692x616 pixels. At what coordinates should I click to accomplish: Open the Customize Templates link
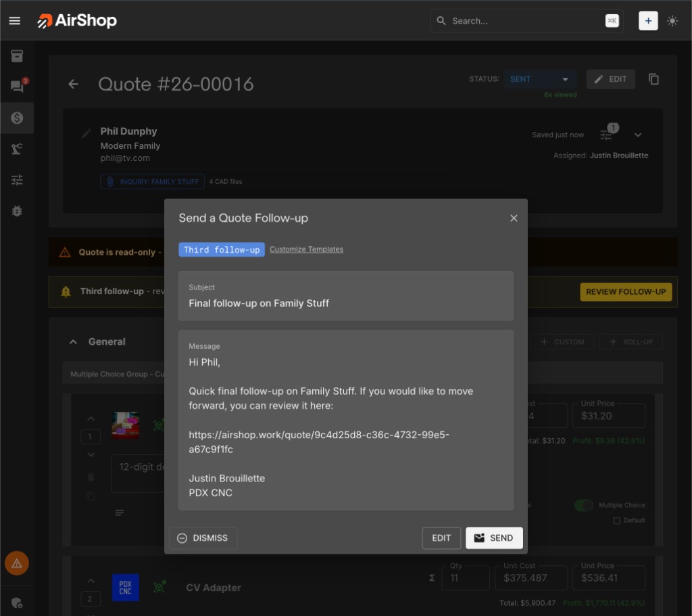point(306,250)
